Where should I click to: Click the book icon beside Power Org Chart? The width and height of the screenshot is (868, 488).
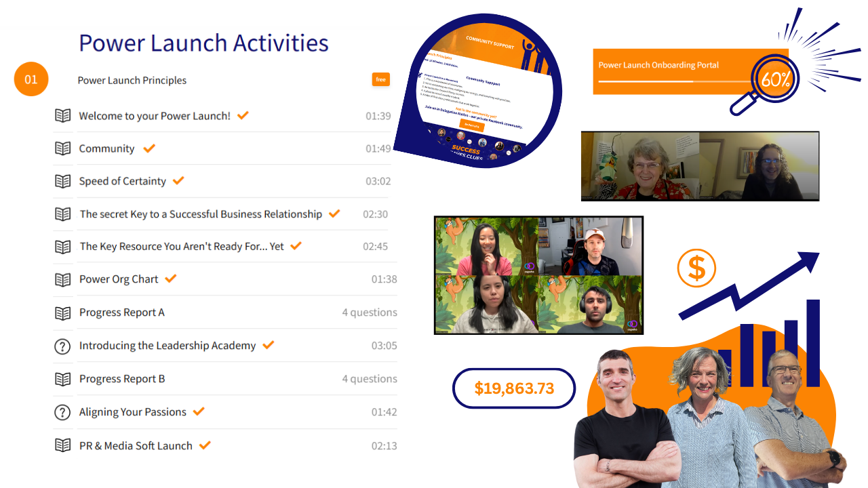point(62,279)
